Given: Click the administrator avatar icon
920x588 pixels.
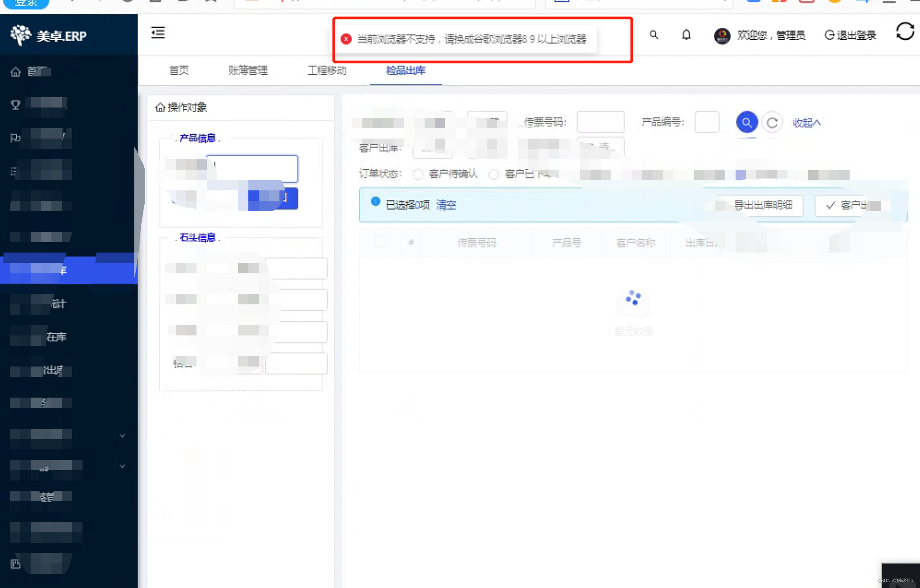Looking at the screenshot, I should coord(722,35).
